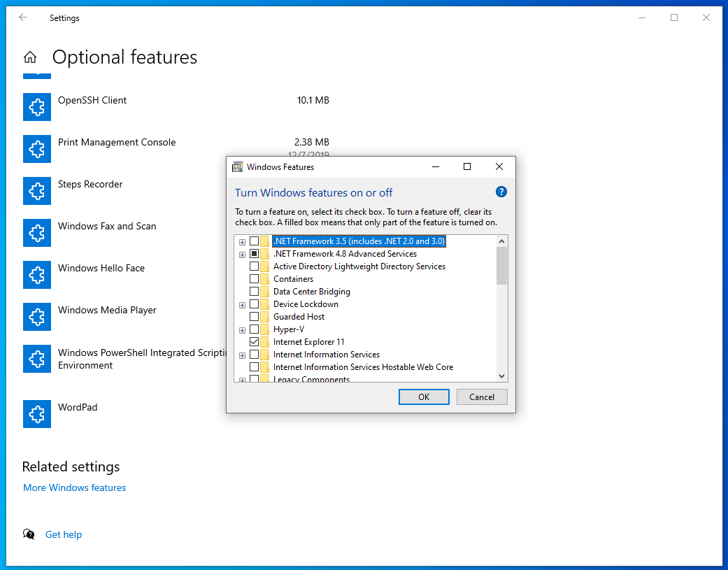Click the features list scroll up arrow
728x570 pixels.
point(501,241)
